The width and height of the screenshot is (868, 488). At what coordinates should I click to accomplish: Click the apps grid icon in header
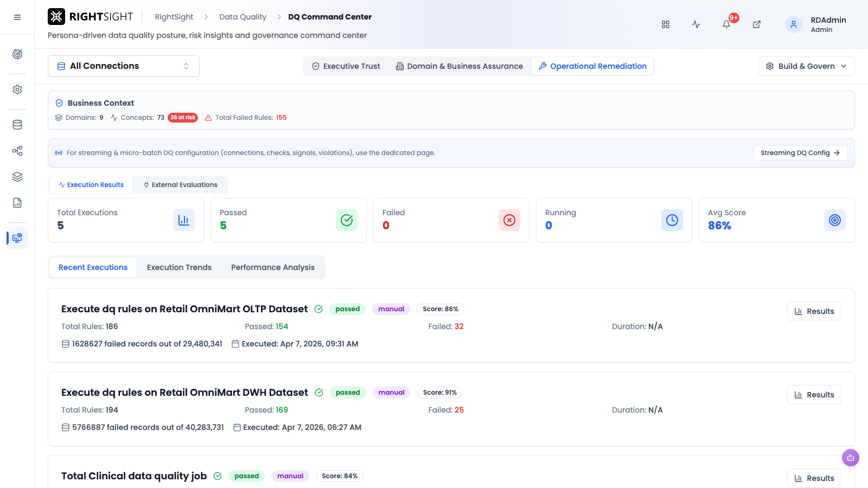666,24
